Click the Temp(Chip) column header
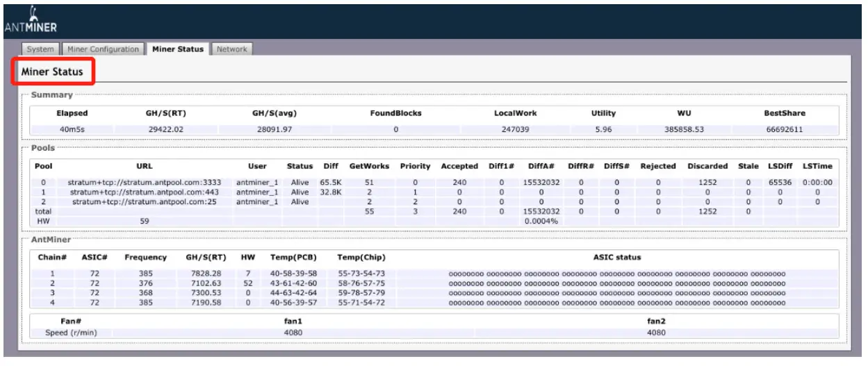This screenshot has width=868, height=366. tap(361, 257)
